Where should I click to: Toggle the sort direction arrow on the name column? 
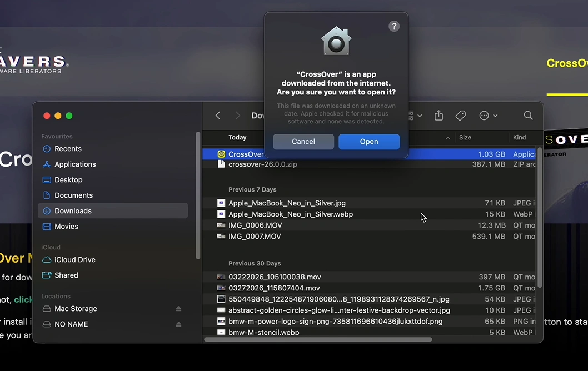click(447, 137)
